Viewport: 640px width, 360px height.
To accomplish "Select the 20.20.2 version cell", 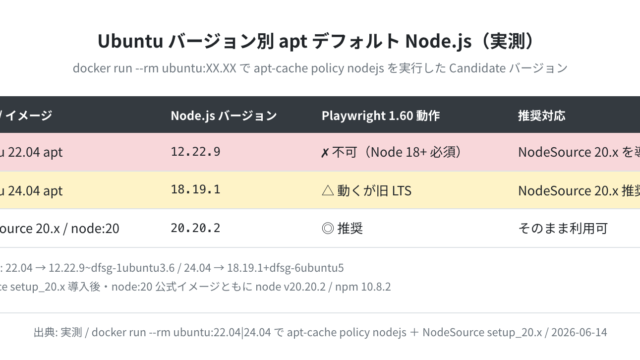I will [196, 228].
